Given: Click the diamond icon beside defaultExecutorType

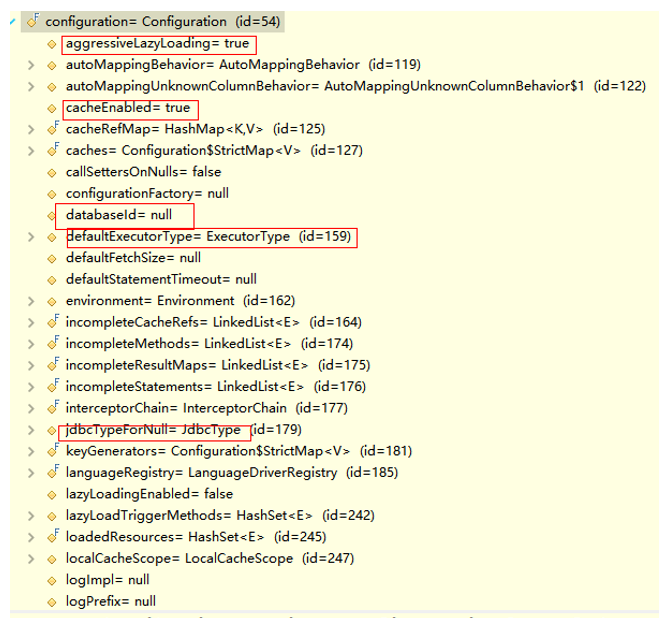Looking at the screenshot, I should click(52, 237).
